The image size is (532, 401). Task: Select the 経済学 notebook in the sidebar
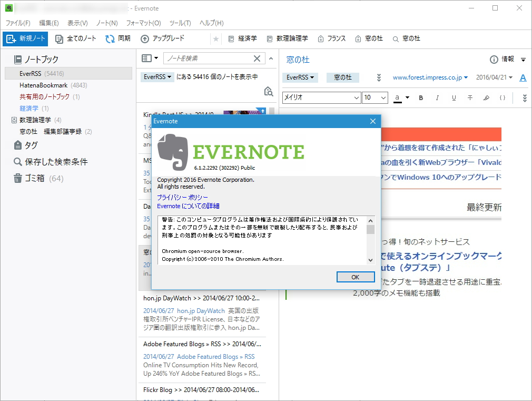[x=34, y=109]
